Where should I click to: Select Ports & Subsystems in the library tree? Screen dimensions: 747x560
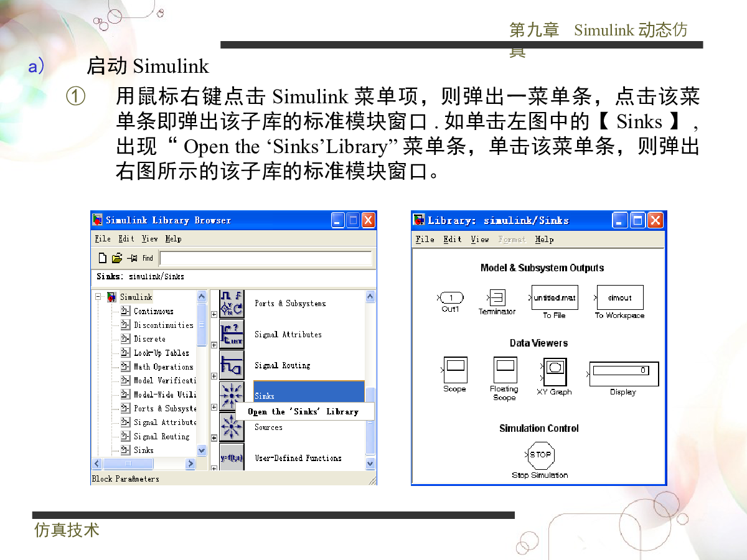coord(164,408)
